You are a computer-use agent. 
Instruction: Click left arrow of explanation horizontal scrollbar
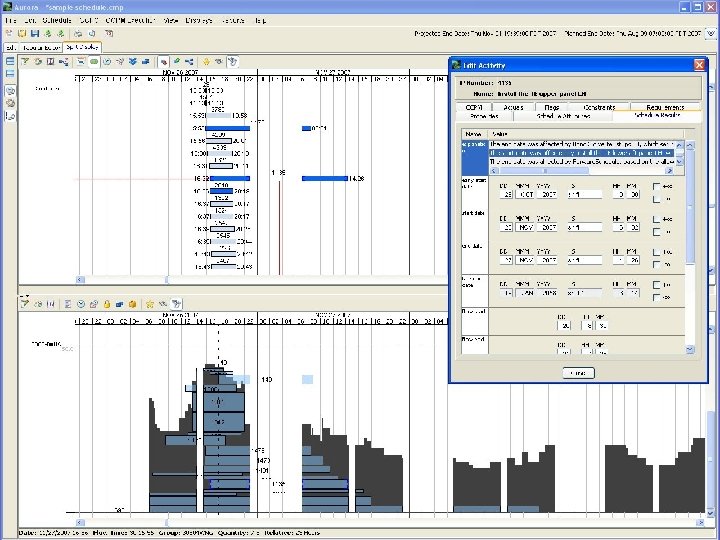click(494, 171)
